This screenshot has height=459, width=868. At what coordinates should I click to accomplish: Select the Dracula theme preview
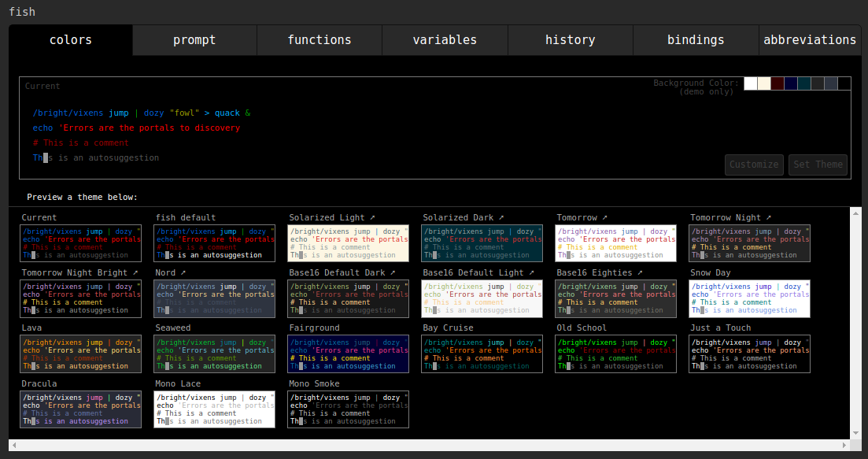point(80,409)
